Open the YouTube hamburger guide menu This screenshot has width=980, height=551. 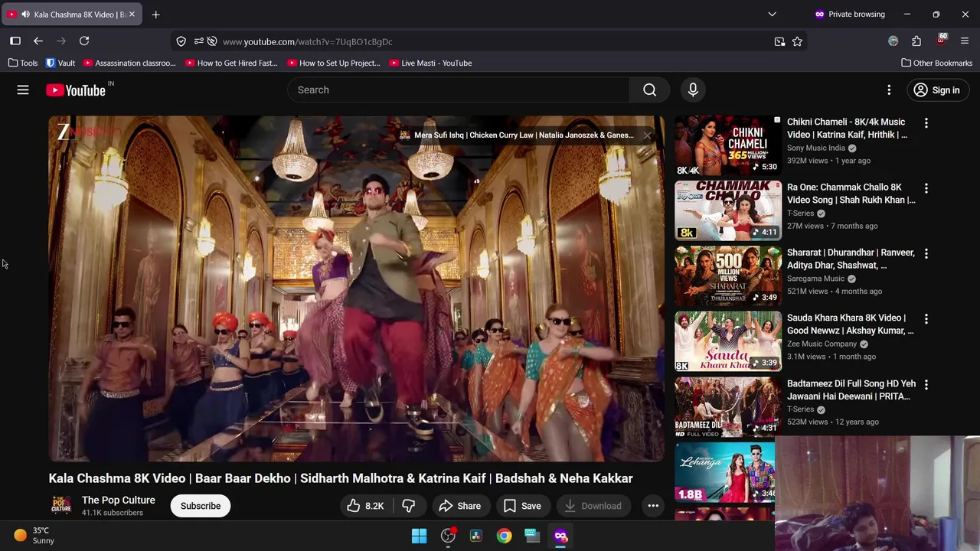pos(23,90)
